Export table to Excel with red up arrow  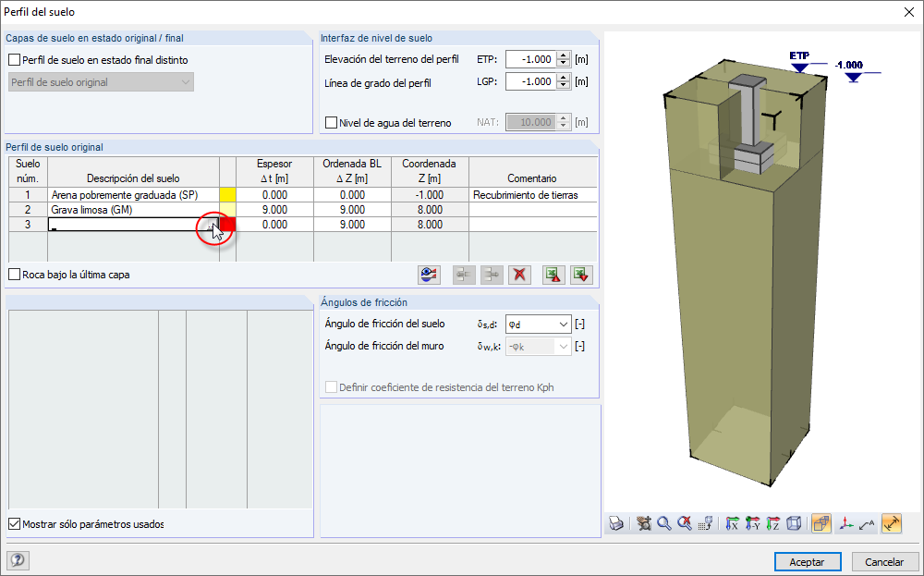[x=553, y=275]
